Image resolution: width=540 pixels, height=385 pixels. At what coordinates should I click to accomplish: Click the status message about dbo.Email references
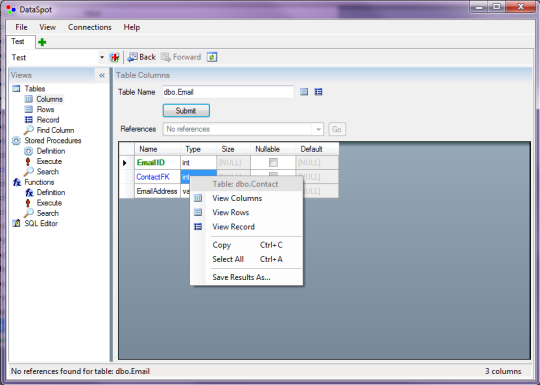pyautogui.click(x=80, y=371)
